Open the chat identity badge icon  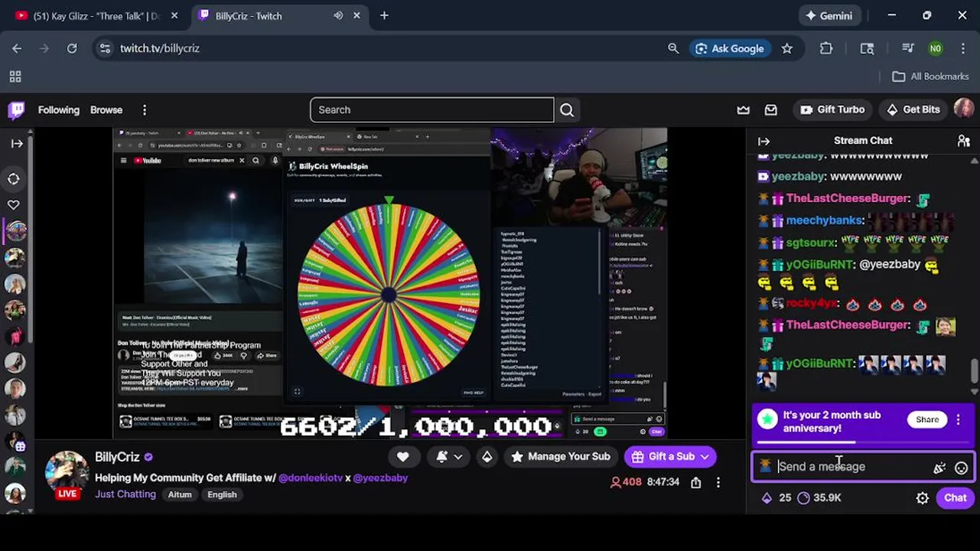[765, 467]
